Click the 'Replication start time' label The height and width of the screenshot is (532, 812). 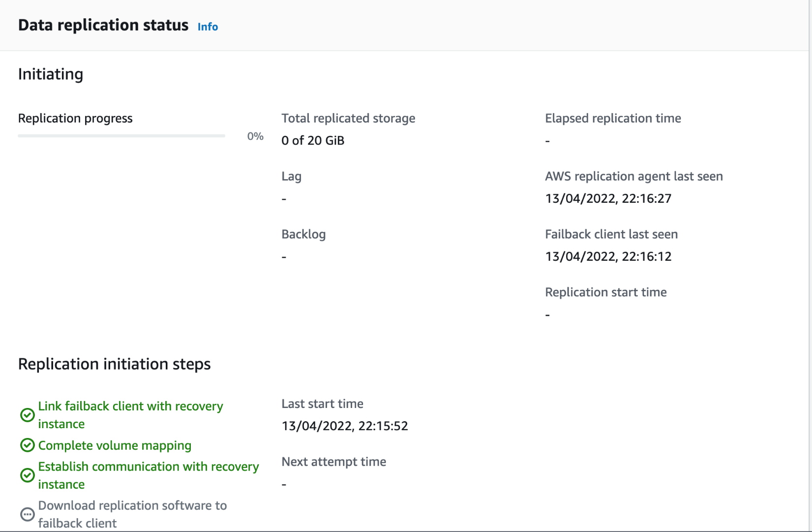click(x=605, y=292)
